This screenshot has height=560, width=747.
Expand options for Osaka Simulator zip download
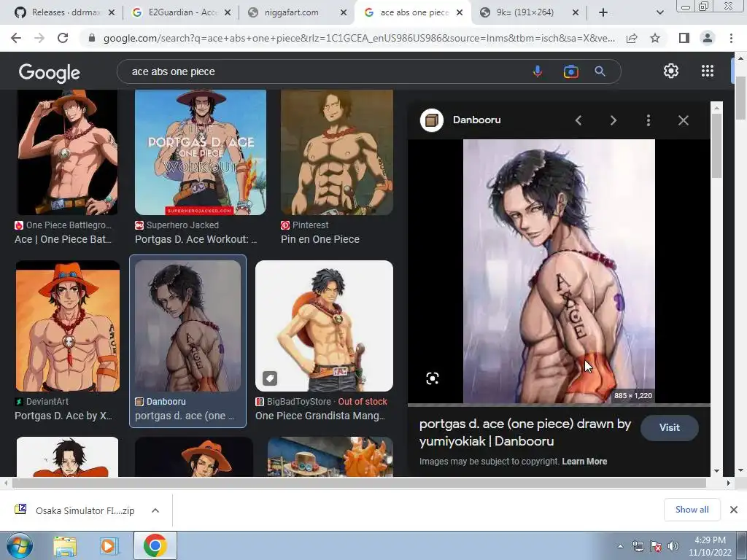point(155,510)
